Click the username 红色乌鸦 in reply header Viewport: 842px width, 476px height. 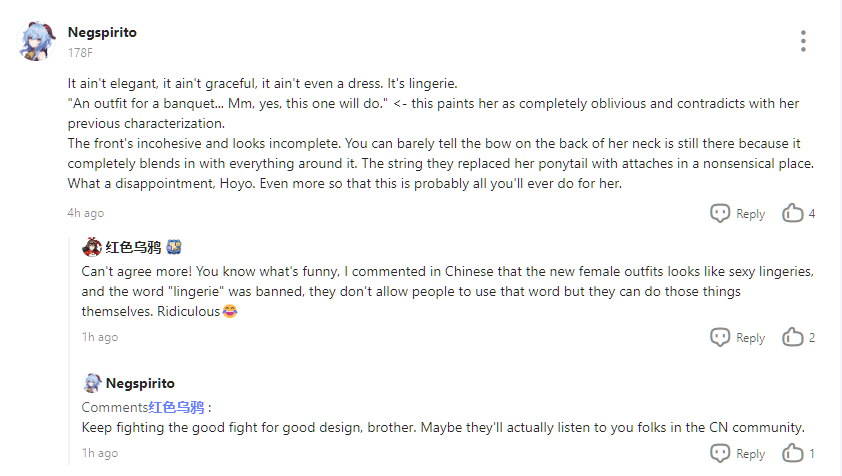(x=132, y=247)
